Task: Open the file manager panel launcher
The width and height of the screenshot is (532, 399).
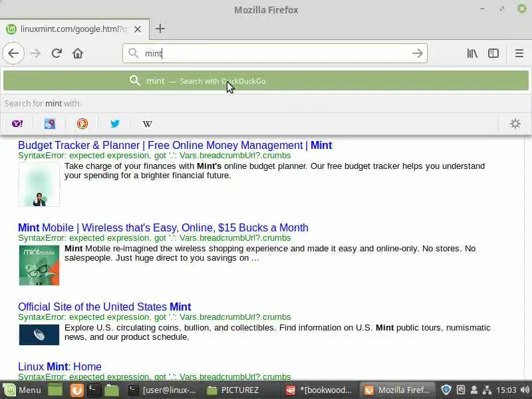Action: [x=112, y=390]
